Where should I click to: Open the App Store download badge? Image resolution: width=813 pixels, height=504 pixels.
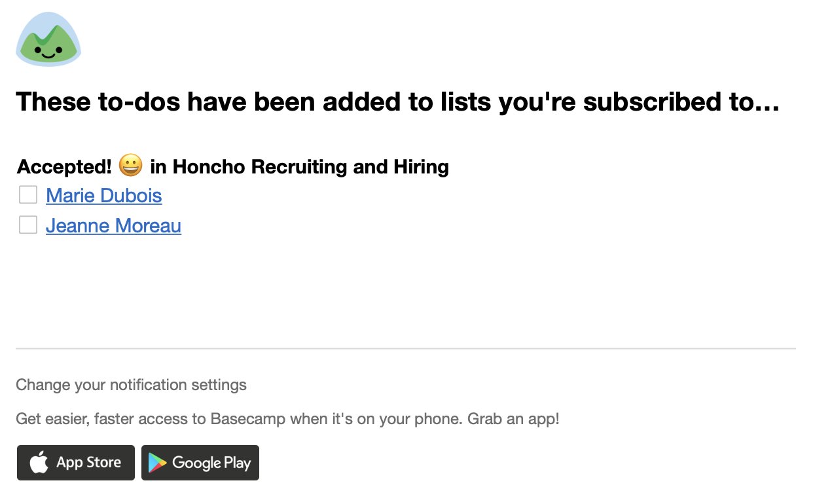click(76, 463)
